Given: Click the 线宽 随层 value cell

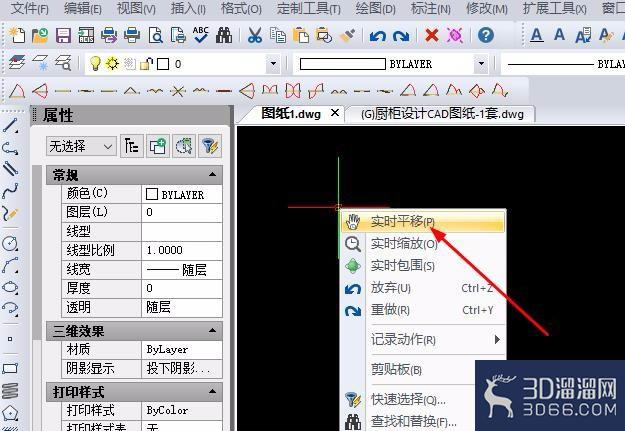Looking at the screenshot, I should coord(182,270).
